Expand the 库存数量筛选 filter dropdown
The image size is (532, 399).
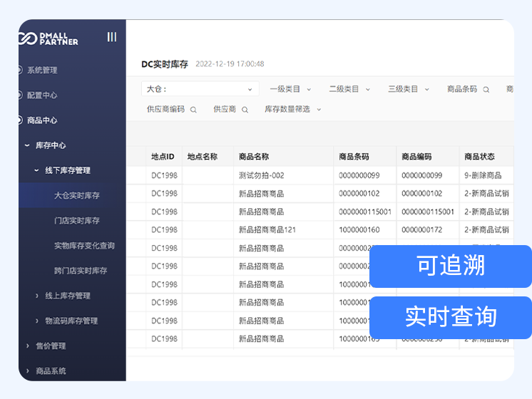[x=293, y=110]
